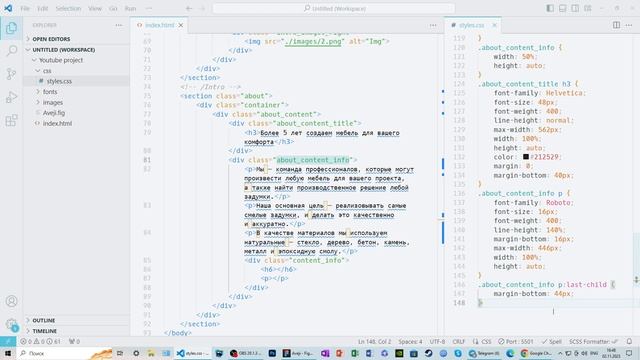Screen dimensions: 640x360
Task: Open Photoshop from the taskbar
Action: tap(272, 353)
